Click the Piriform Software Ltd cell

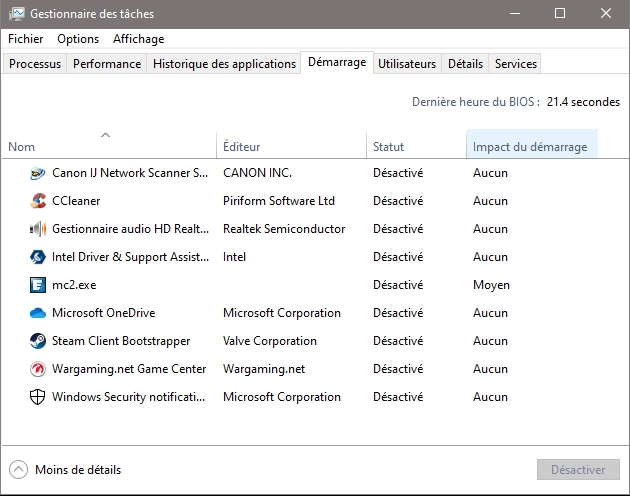pos(279,201)
